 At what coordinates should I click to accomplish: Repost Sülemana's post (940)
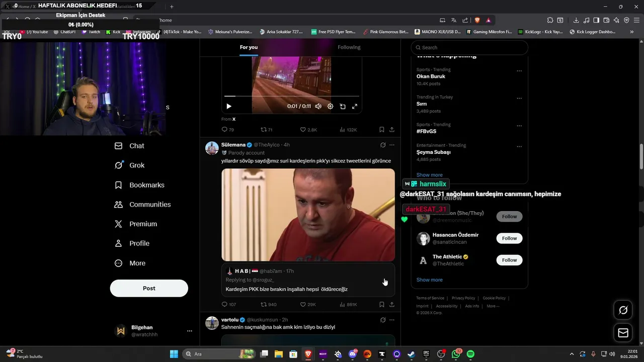268,305
